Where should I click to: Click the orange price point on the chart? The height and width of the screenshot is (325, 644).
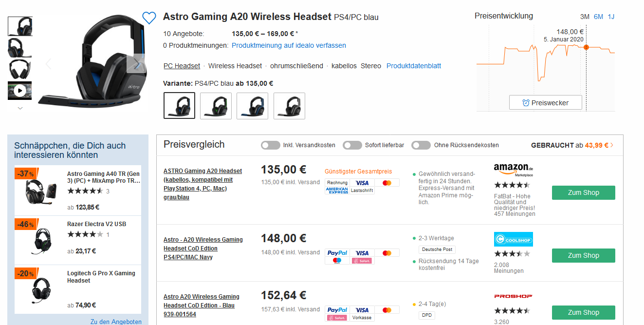[586, 47]
